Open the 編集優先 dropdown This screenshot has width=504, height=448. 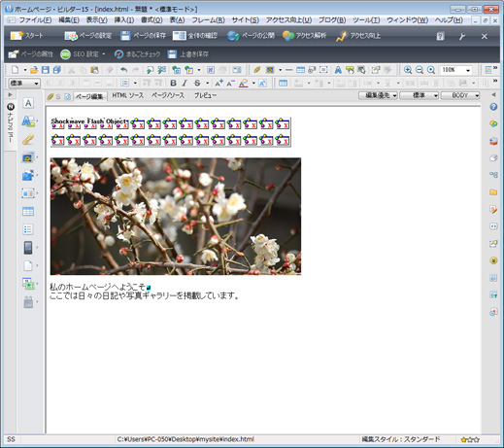click(x=378, y=95)
